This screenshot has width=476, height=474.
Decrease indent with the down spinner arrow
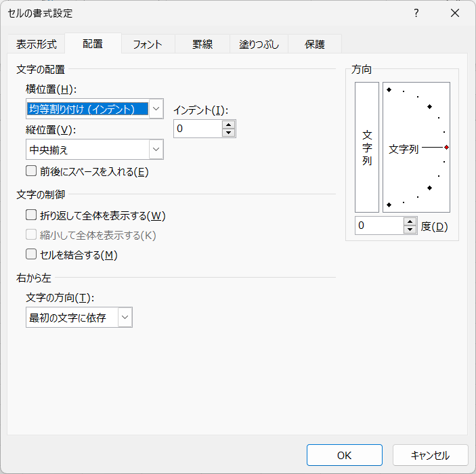[229, 133]
